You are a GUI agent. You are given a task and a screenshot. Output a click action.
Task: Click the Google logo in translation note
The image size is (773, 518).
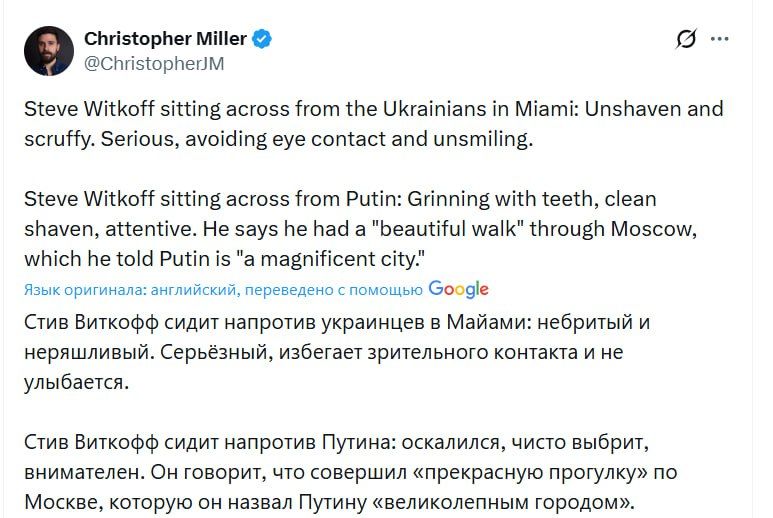click(458, 289)
